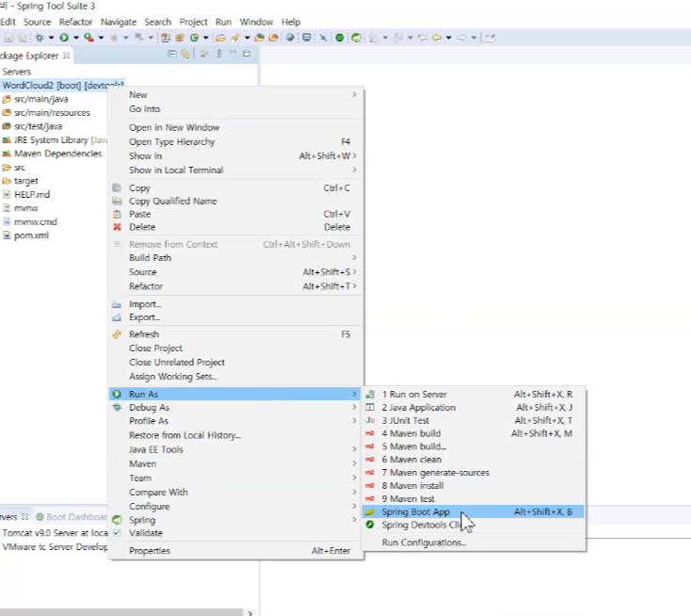Choose Copy from context menu
This screenshot has width=691, height=616.
point(235,187)
